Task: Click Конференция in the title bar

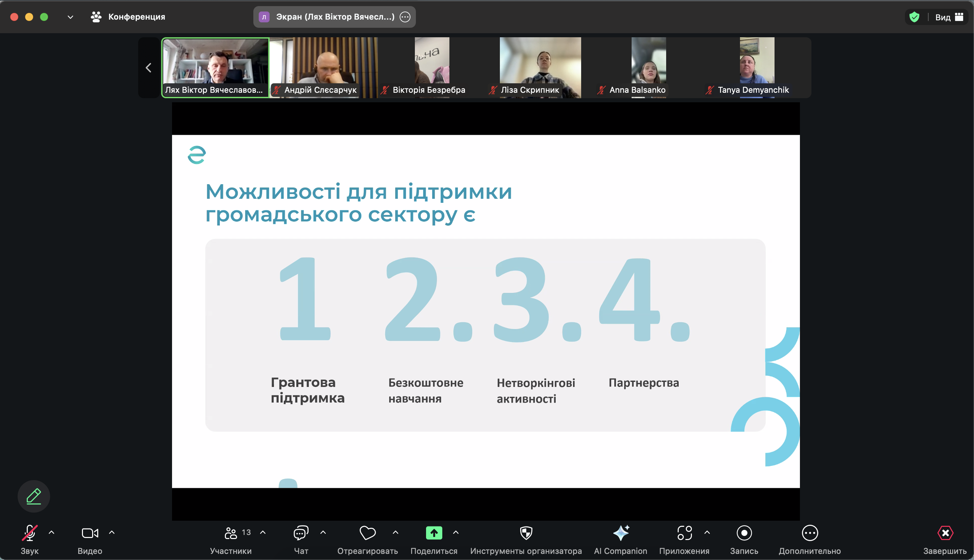Action: click(x=137, y=17)
